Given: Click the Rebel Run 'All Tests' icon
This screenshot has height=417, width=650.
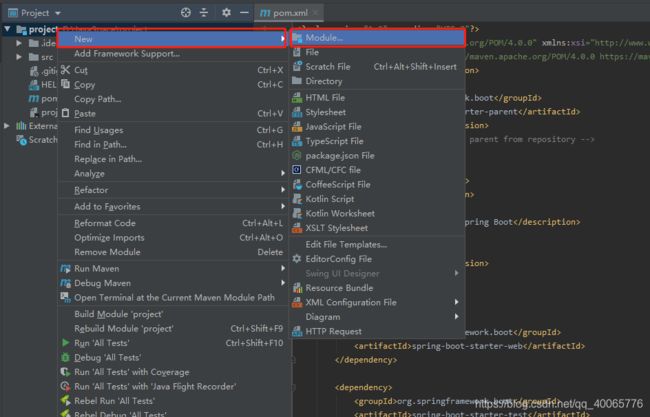Looking at the screenshot, I should [x=65, y=400].
